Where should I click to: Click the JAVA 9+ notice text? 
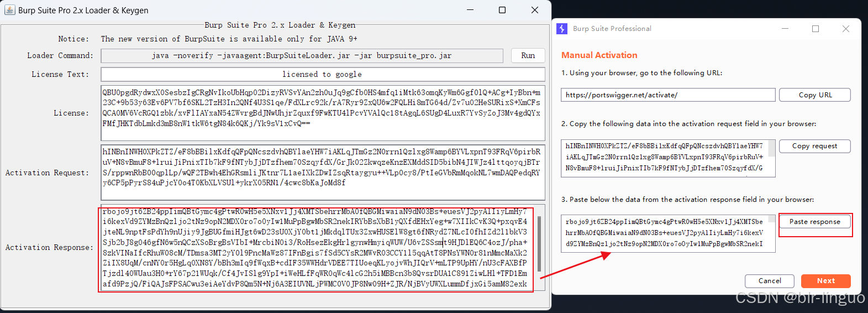tap(229, 39)
